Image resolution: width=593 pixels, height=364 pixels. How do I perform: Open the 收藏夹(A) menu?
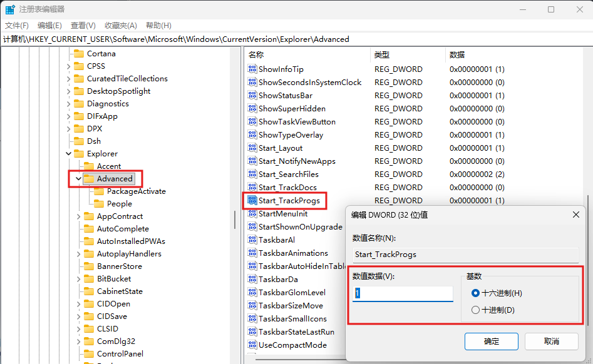[121, 25]
